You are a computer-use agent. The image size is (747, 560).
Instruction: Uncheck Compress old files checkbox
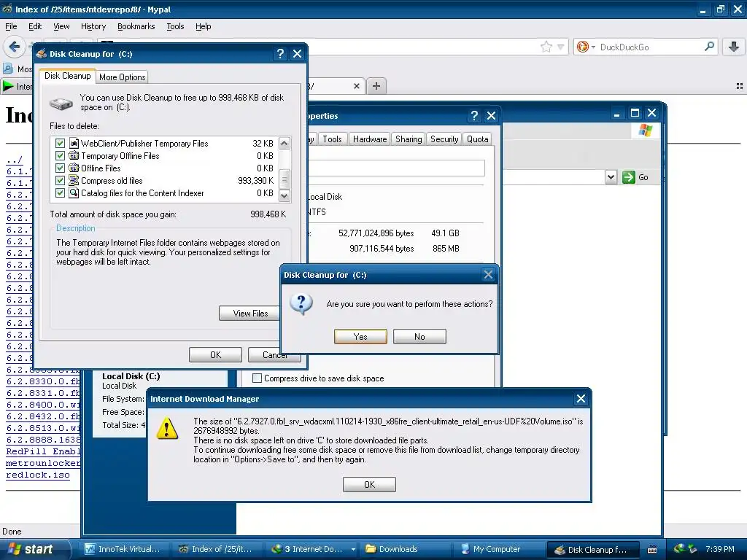60,180
